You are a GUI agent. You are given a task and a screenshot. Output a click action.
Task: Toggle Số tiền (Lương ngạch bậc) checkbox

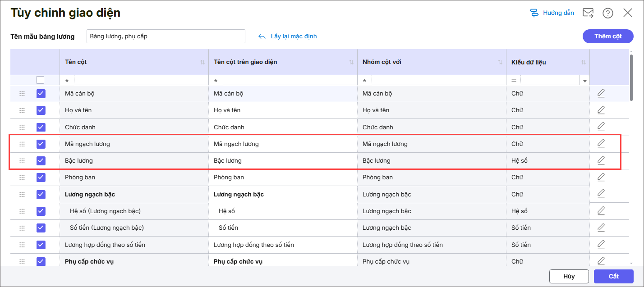click(x=41, y=228)
